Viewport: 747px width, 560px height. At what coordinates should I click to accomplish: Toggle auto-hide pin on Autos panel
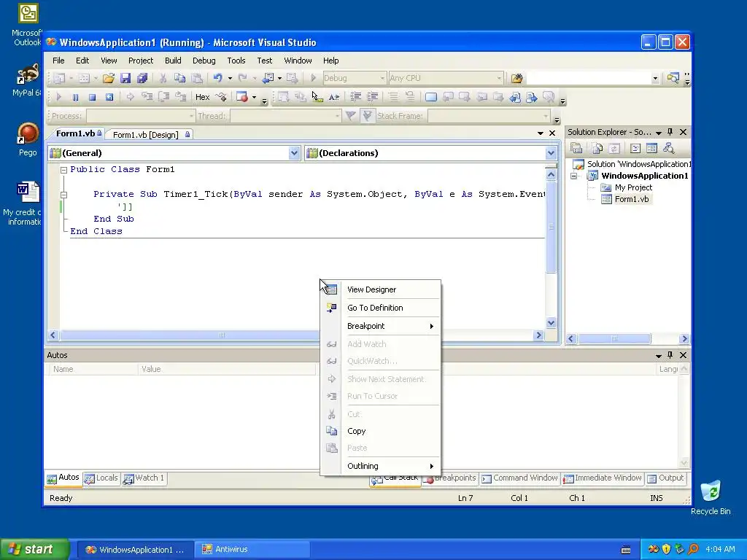coord(670,355)
